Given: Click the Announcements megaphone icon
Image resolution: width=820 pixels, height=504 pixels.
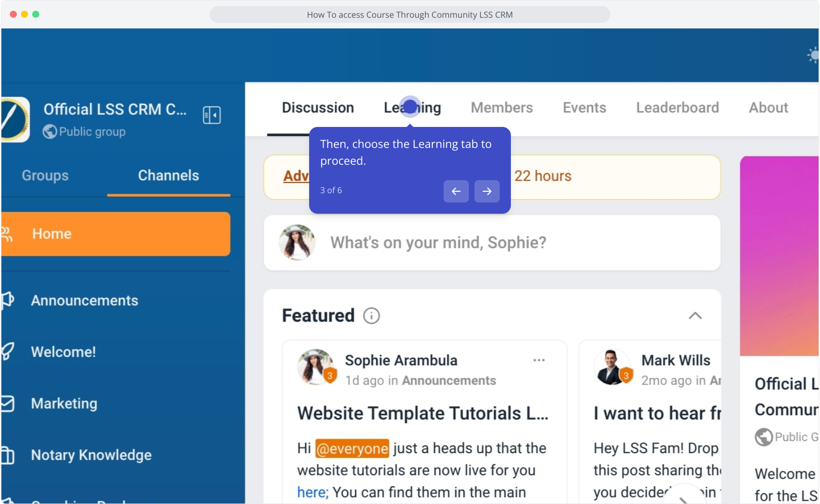Looking at the screenshot, I should 8,300.
